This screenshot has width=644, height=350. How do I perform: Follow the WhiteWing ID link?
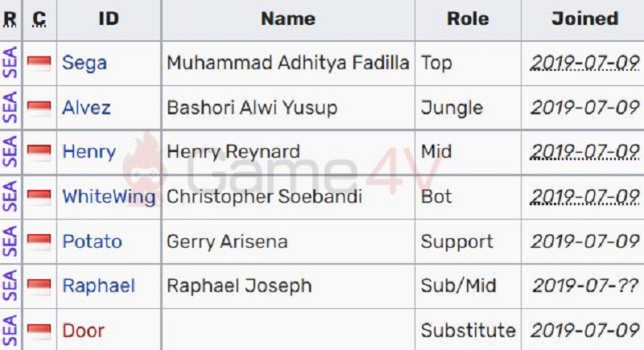tap(109, 196)
